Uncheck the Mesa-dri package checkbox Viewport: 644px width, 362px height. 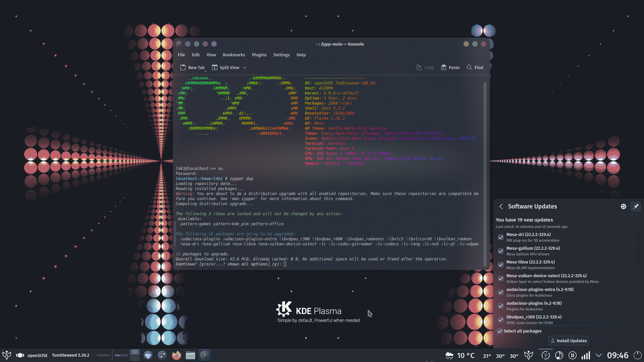click(x=500, y=237)
